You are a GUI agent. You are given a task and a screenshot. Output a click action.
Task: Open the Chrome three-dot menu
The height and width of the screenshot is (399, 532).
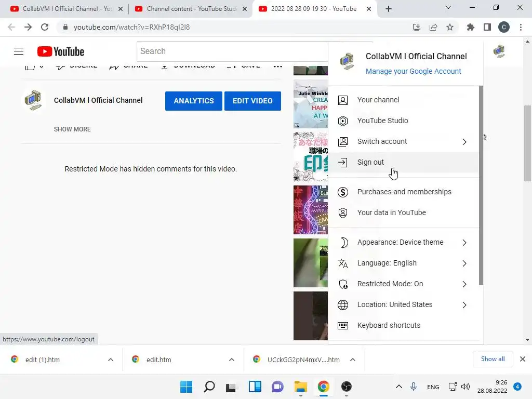pos(521,27)
